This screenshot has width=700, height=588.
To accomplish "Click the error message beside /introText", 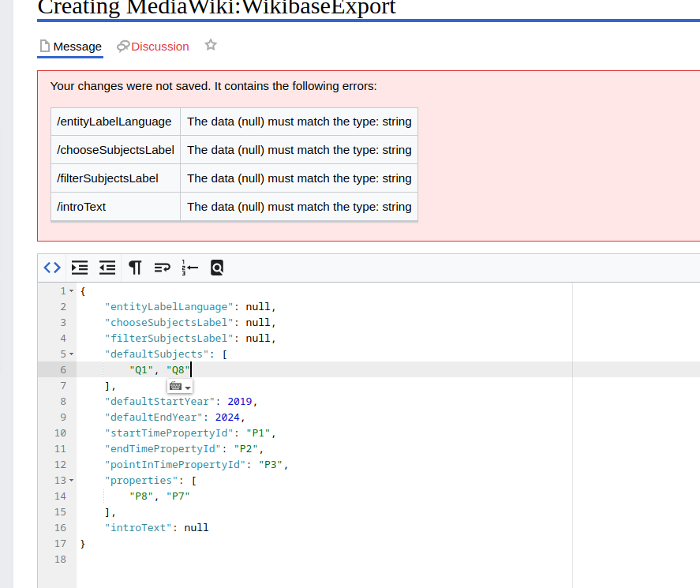I will point(299,207).
